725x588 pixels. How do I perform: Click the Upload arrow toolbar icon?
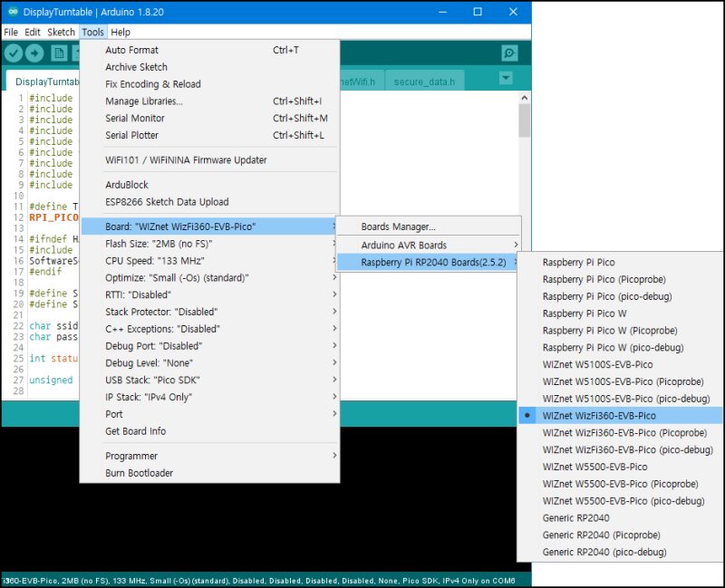tap(34, 53)
